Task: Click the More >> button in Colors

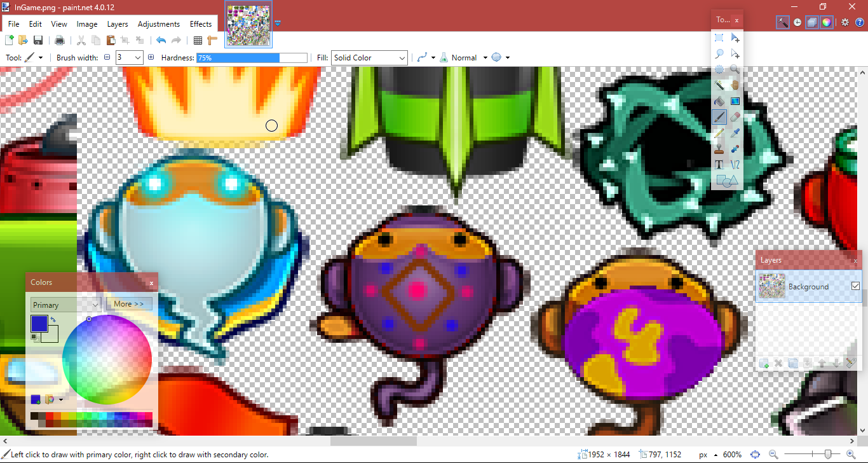Action: tap(128, 304)
